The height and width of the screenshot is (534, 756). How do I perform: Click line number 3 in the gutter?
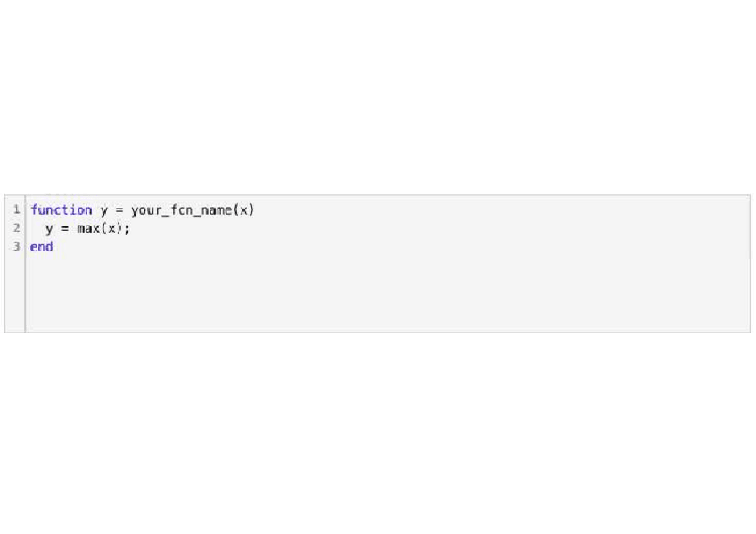16,247
